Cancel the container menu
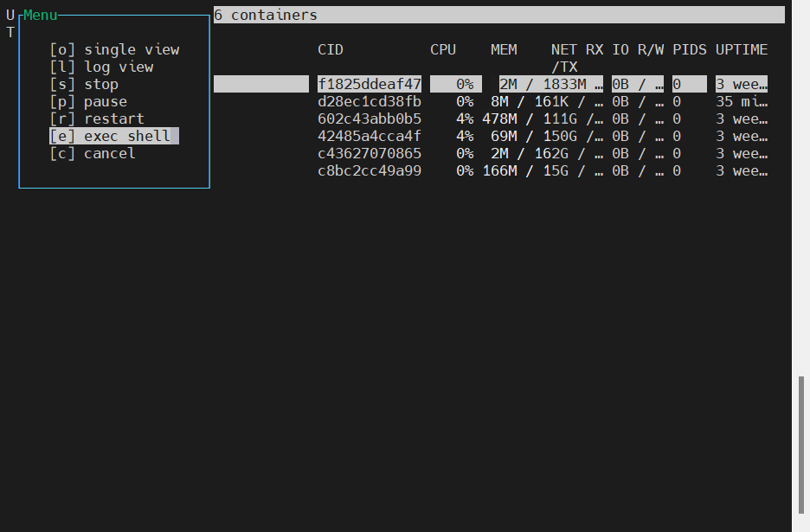 (93, 153)
